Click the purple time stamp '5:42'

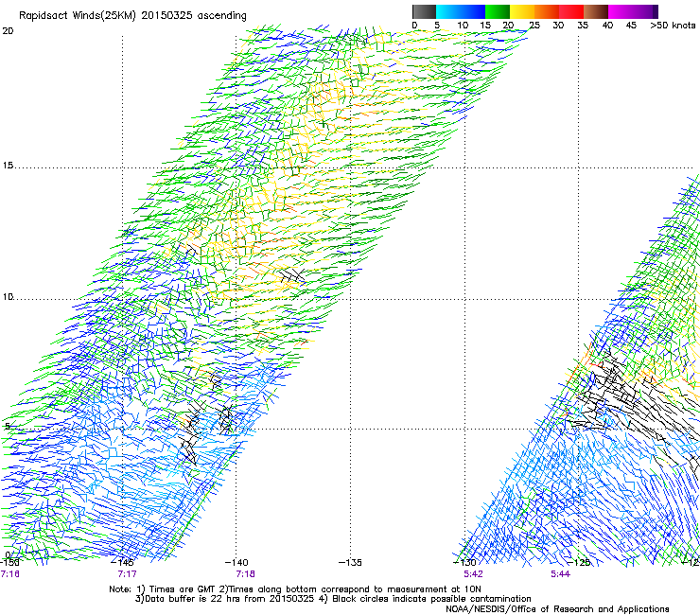(x=473, y=574)
